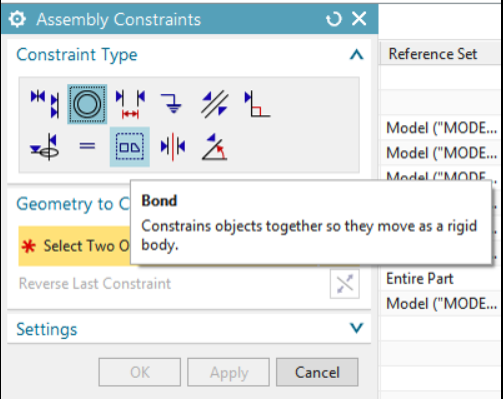Select the Perpendicular constraint icon
The height and width of the screenshot is (399, 503).
(257, 104)
